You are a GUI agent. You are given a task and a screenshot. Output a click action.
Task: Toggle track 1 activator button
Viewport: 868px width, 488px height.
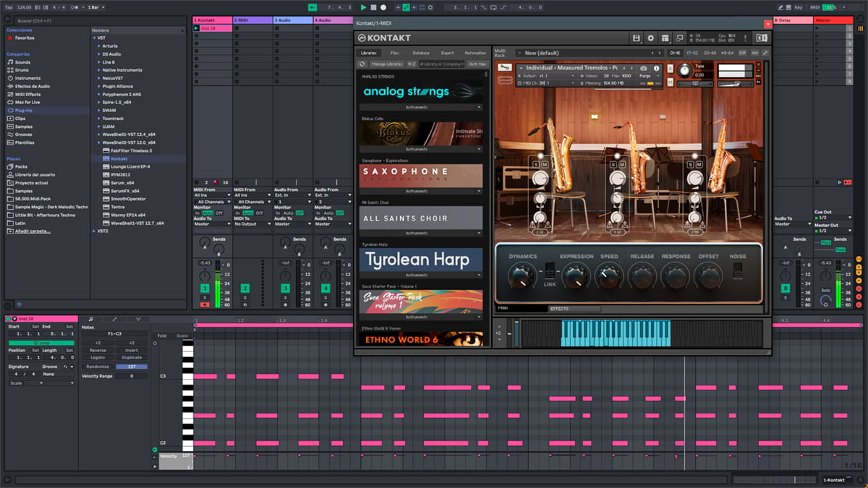click(x=205, y=288)
